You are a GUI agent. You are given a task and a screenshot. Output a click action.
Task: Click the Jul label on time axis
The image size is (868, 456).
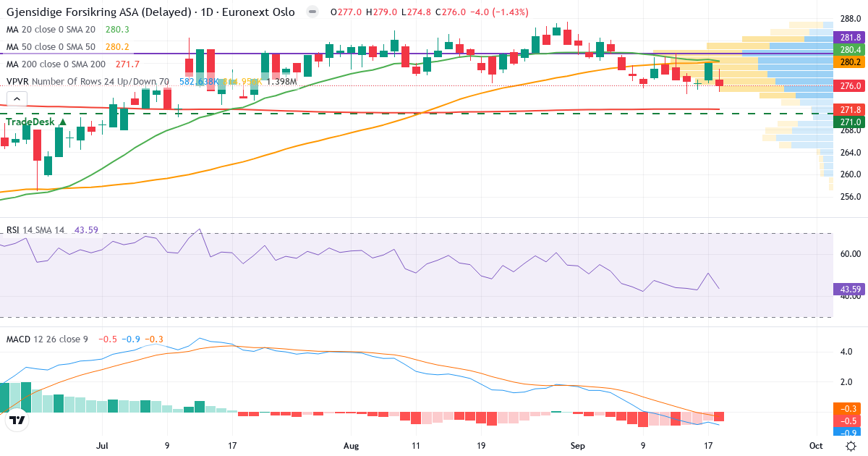(x=103, y=447)
